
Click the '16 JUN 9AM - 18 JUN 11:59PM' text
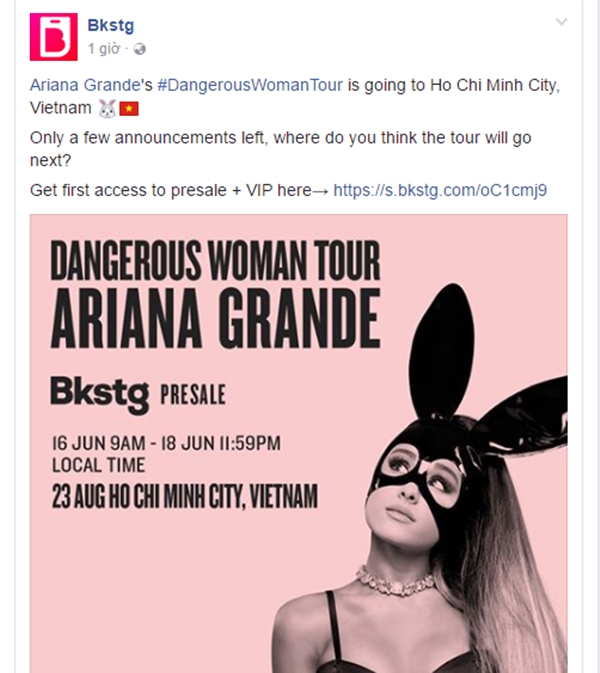tap(165, 441)
